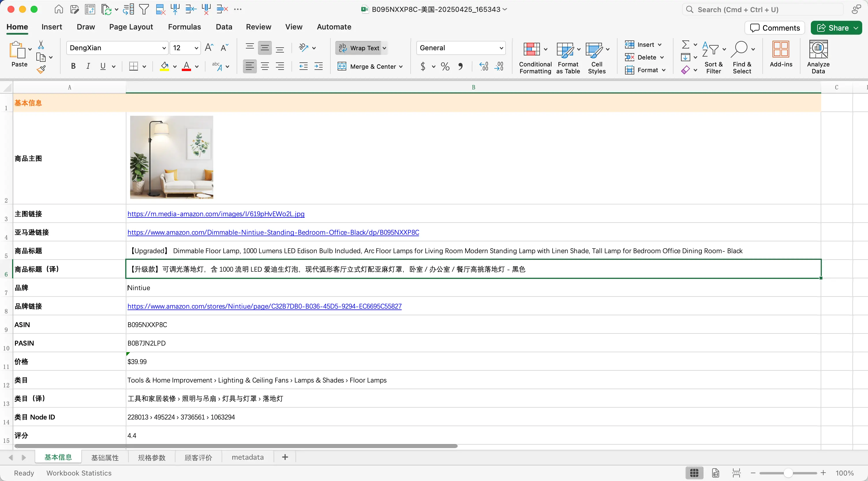Click the lamp product thumbnail image

[x=171, y=157]
